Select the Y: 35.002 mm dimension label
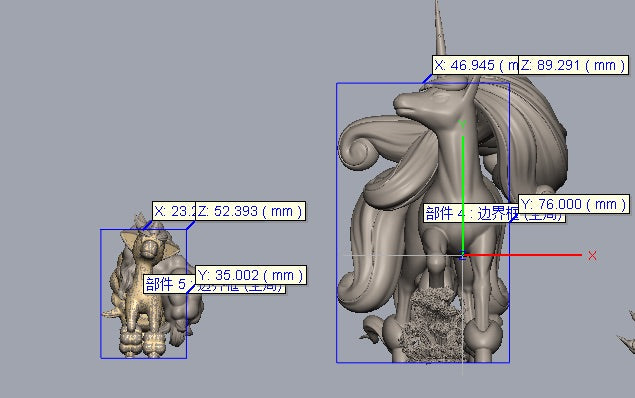This screenshot has width=635, height=398. (251, 275)
